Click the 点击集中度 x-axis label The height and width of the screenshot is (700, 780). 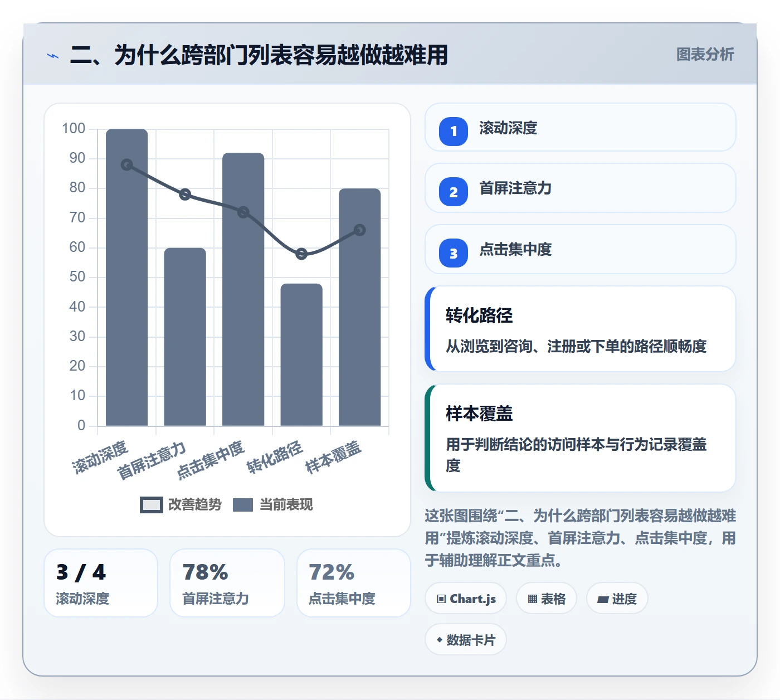click(x=210, y=460)
